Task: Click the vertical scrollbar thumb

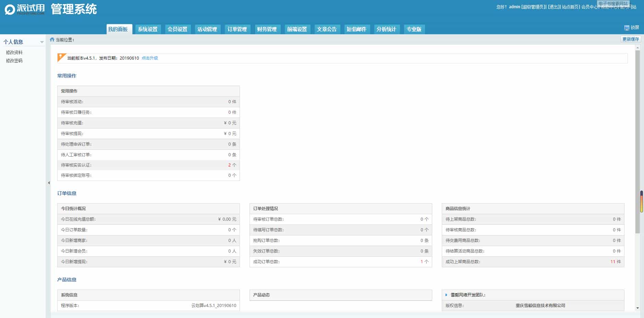Action: [637, 140]
